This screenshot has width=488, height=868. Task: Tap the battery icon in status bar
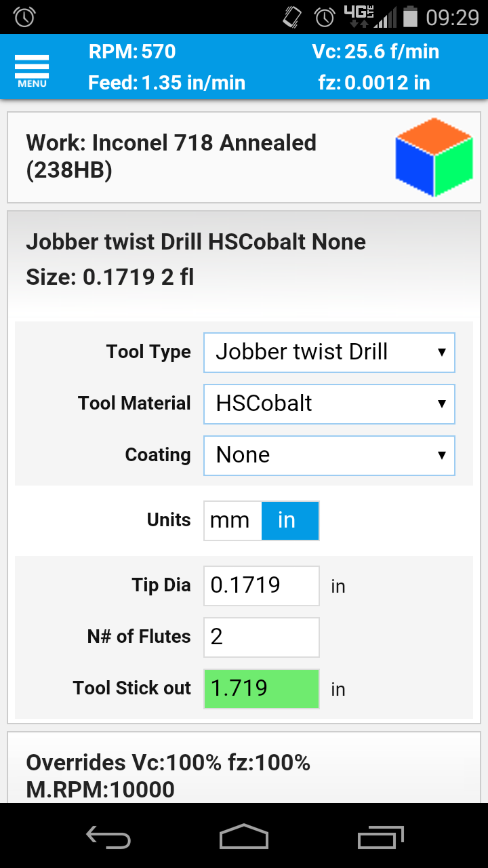[410, 17]
